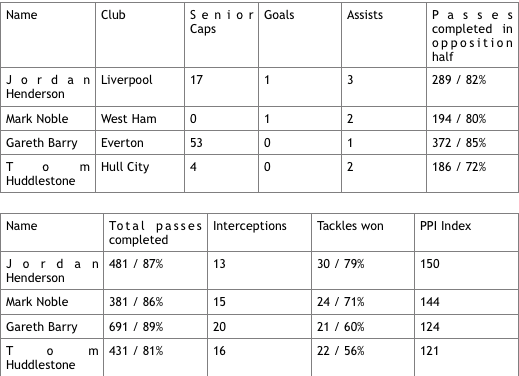Click the Interceptions column header

tap(259, 233)
